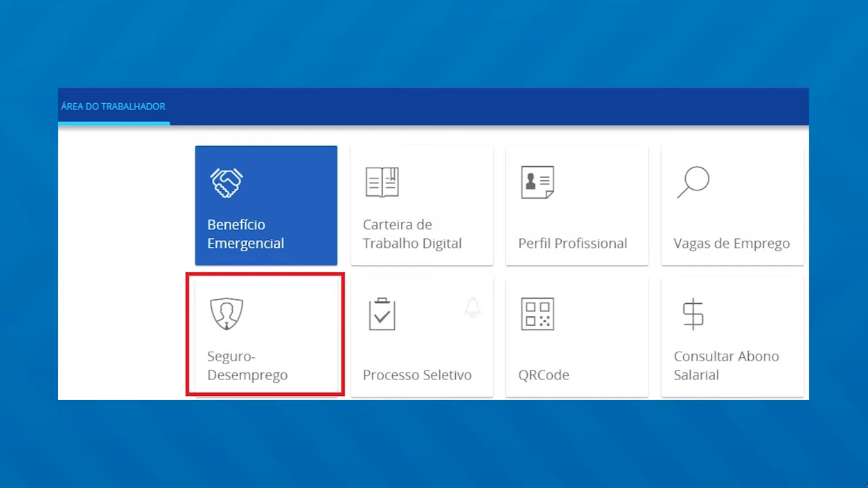Viewport: 868px width, 488px height.
Task: Click the dollar sign Abono Salarial icon
Action: click(x=693, y=314)
